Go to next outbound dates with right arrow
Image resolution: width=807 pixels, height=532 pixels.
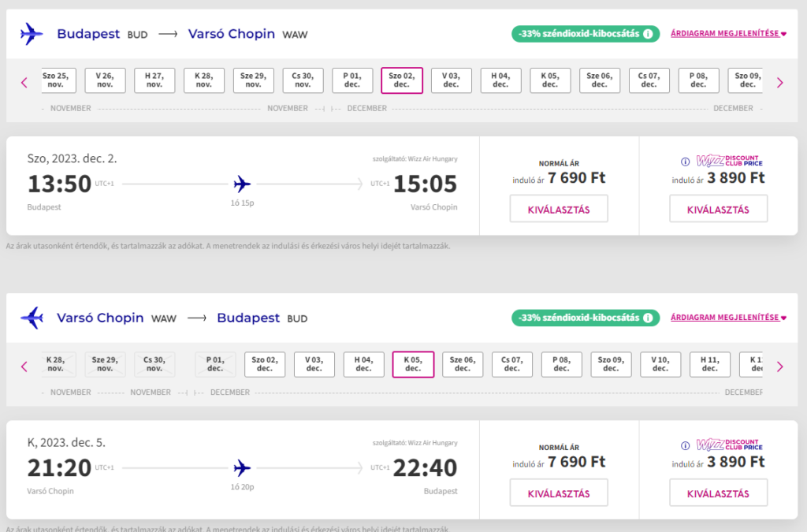[780, 82]
